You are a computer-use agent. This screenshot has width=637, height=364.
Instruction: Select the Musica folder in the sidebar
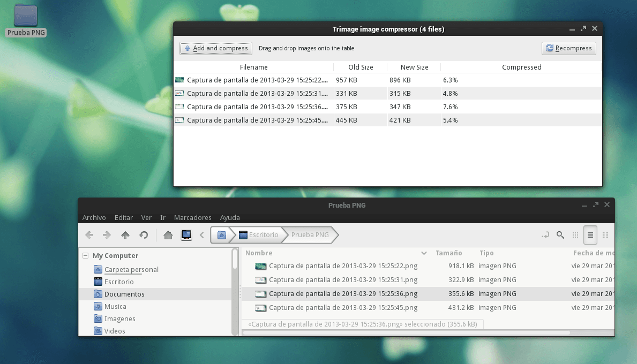(x=114, y=306)
